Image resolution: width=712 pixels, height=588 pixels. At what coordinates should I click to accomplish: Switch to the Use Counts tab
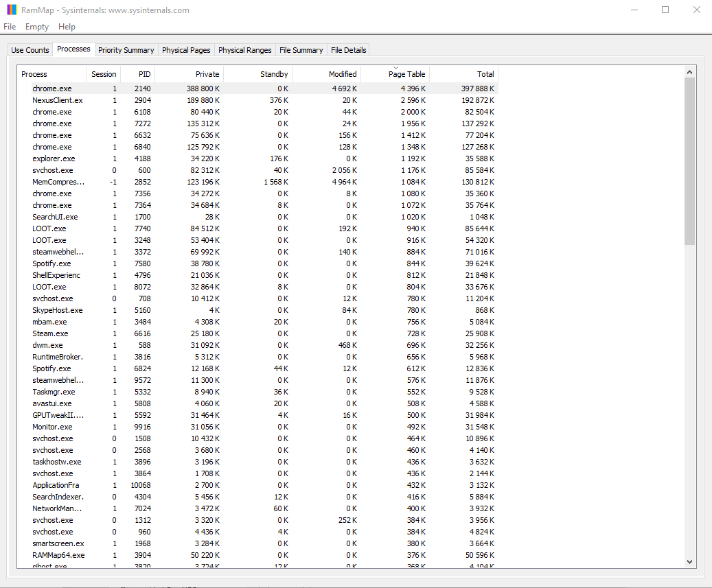point(30,50)
